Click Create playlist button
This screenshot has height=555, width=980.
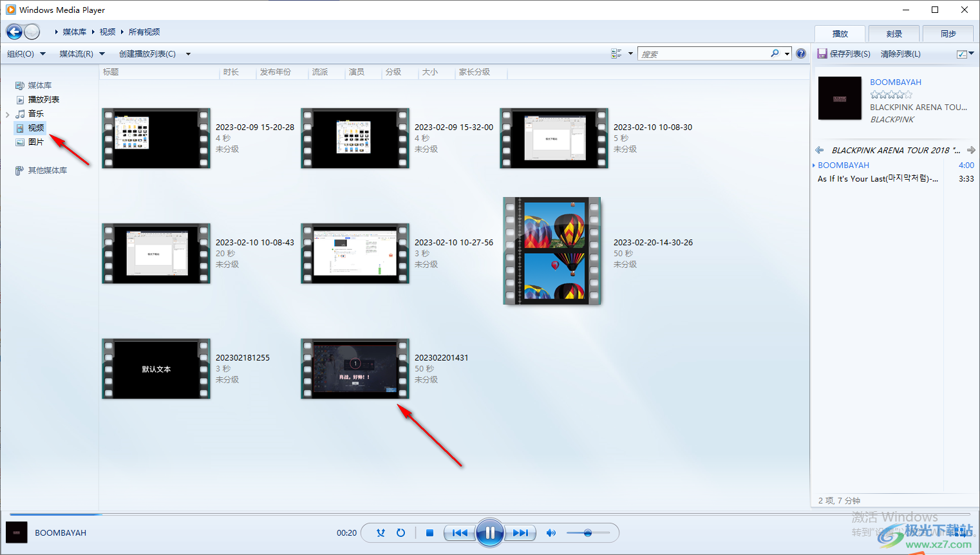point(147,54)
